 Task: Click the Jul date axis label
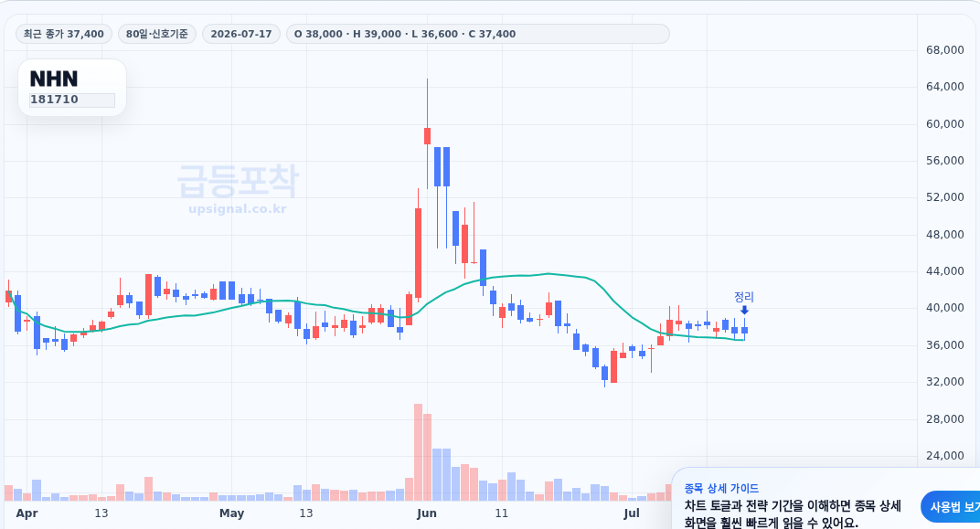(x=632, y=513)
